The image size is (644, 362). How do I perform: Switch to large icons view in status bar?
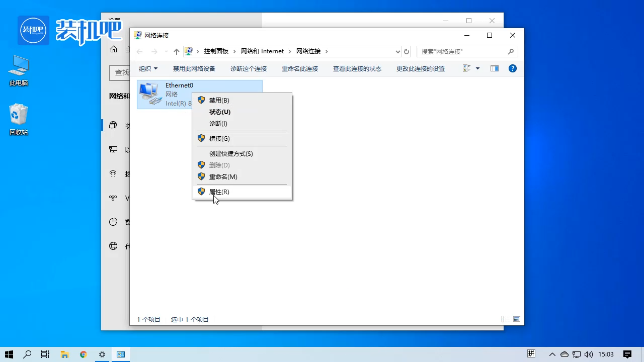click(x=516, y=319)
